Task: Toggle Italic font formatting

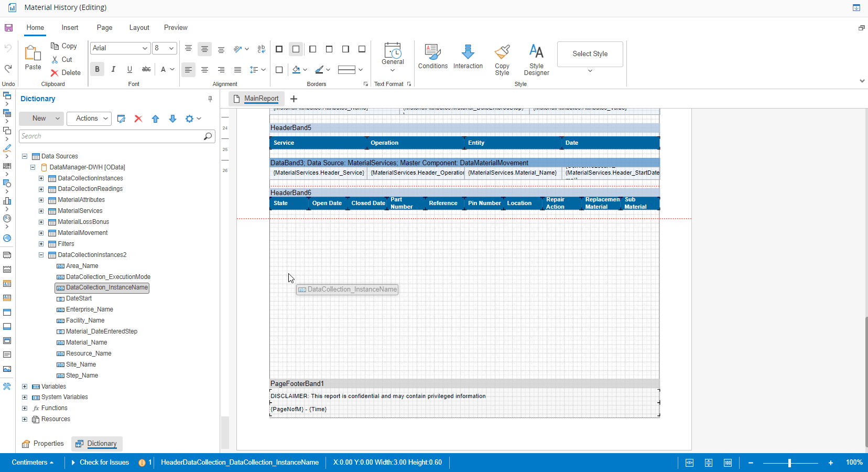Action: pyautogui.click(x=113, y=69)
